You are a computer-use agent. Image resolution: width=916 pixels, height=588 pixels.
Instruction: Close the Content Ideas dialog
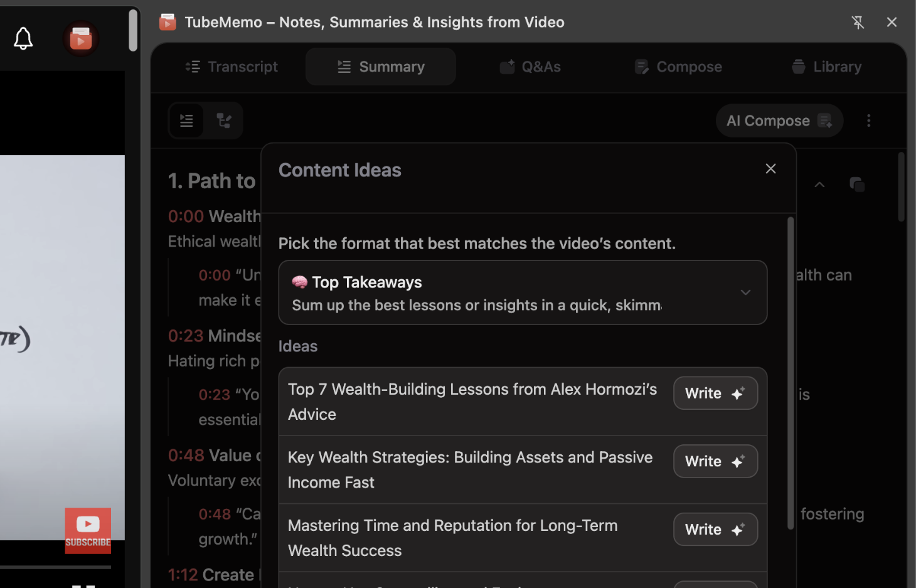tap(770, 169)
